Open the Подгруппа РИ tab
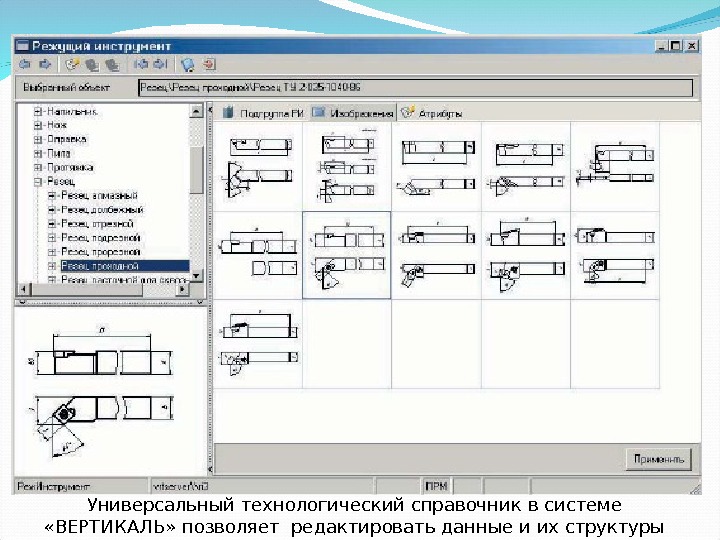720x540 pixels. (x=263, y=112)
